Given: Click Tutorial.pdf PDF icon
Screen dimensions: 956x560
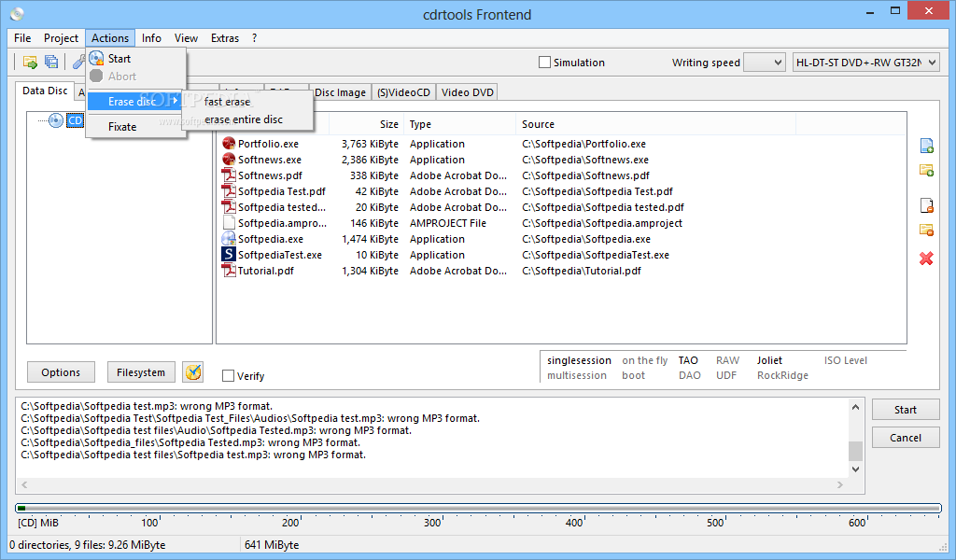Looking at the screenshot, I should (x=229, y=271).
